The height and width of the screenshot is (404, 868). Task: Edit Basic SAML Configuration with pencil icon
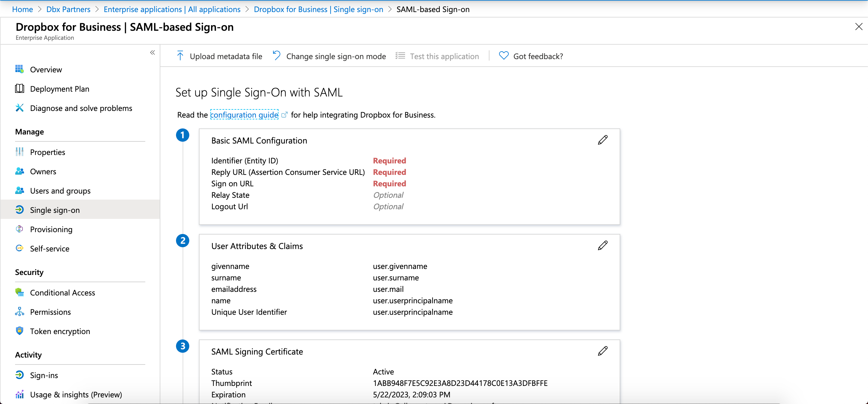click(x=602, y=140)
